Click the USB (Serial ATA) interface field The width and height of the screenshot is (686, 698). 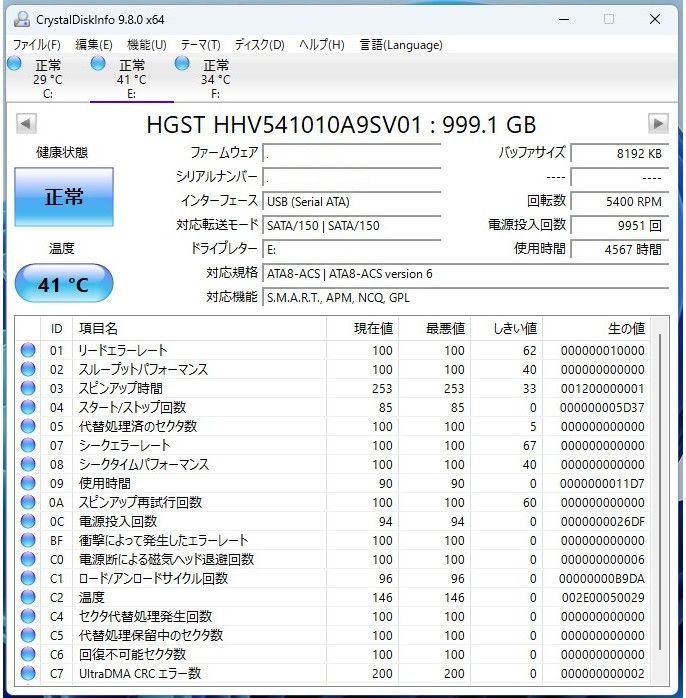(x=352, y=201)
